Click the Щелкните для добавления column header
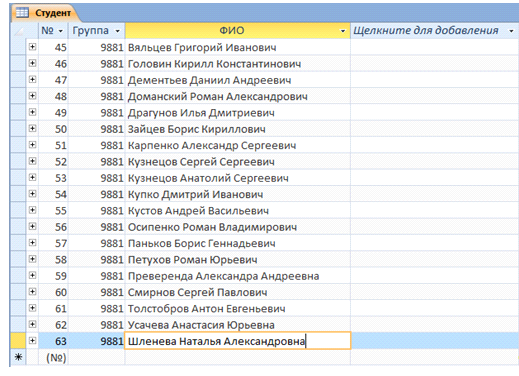Screen dimensions: 519x376 (x=435, y=31)
